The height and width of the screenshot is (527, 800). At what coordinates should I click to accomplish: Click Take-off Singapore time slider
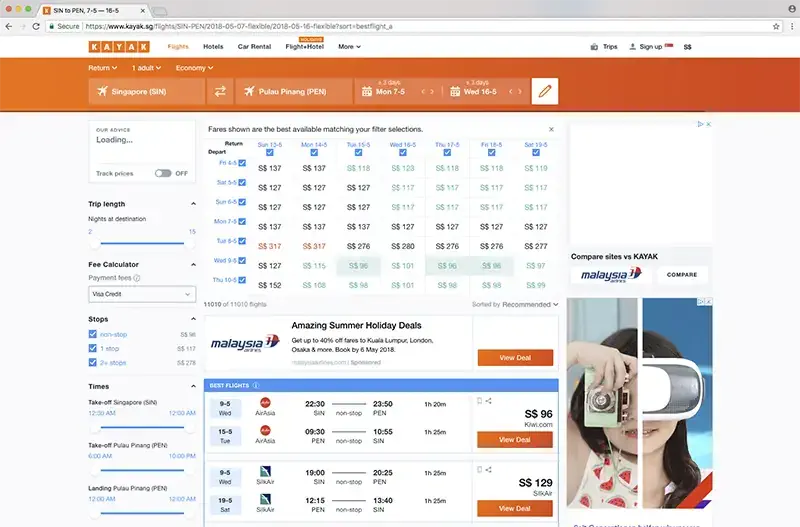[x=142, y=427]
